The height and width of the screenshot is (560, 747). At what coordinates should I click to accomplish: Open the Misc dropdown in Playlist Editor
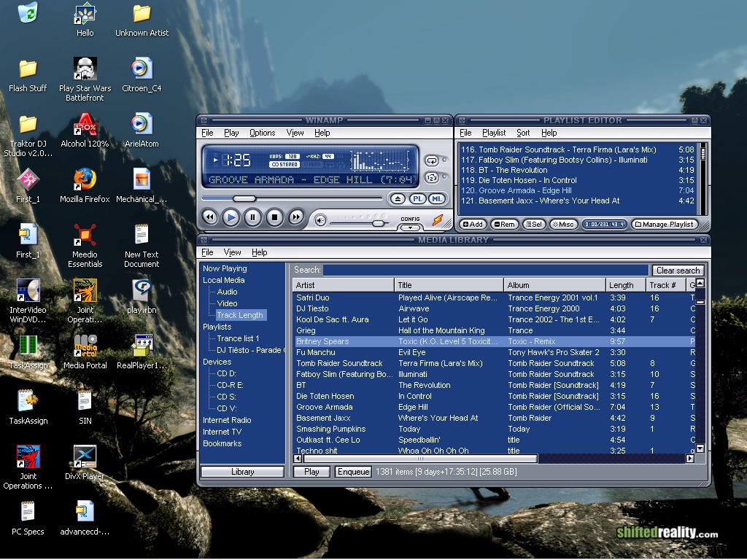coord(564,225)
